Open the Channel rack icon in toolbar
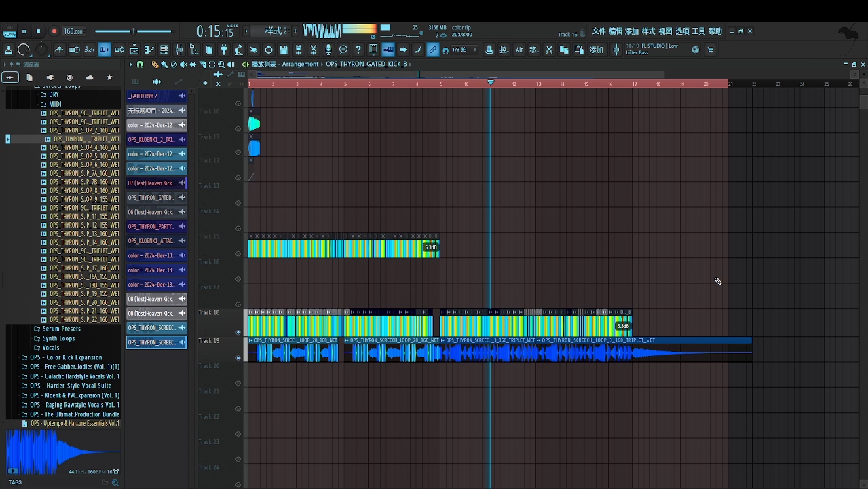Viewport: 868px width, 489px height. tap(164, 50)
